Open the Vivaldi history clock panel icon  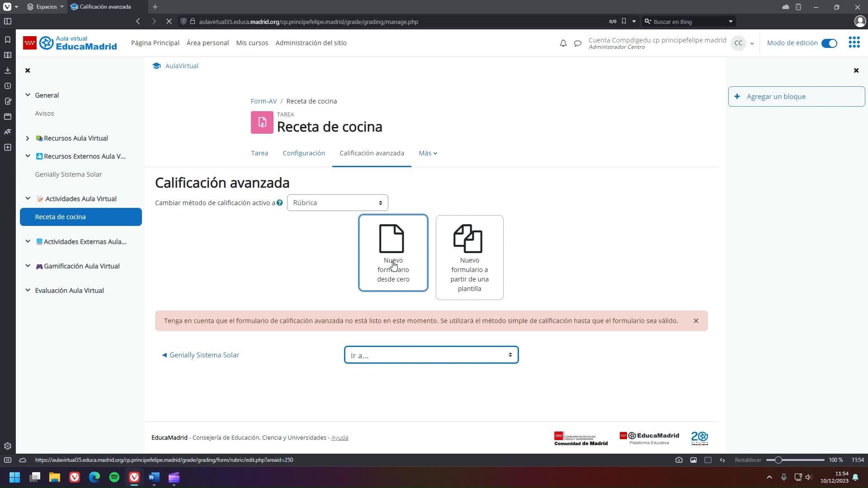(x=8, y=86)
